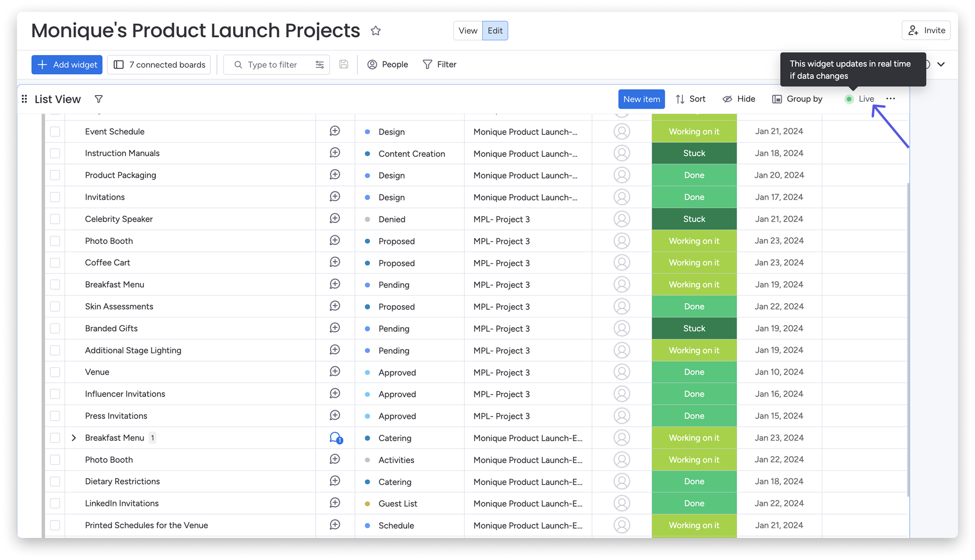Image resolution: width=975 pixels, height=560 pixels.
Task: Click person avatar for Venue row
Action: tap(621, 372)
